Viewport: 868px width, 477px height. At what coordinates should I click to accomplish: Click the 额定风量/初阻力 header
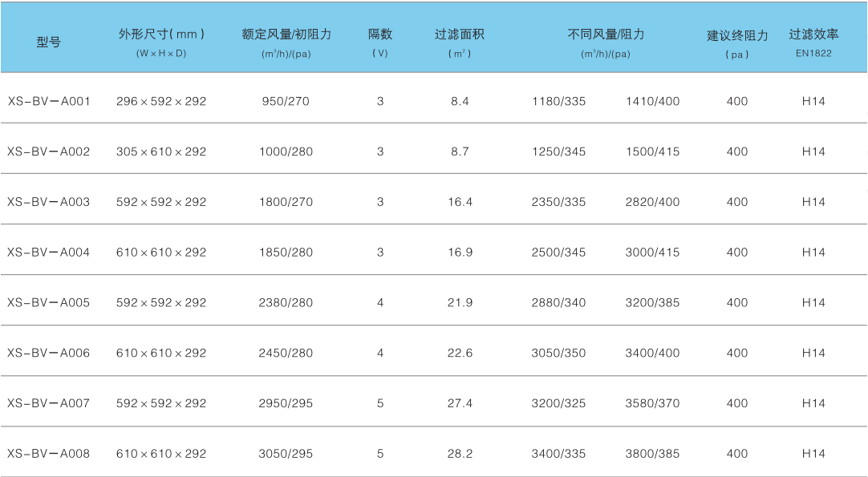click(x=286, y=34)
